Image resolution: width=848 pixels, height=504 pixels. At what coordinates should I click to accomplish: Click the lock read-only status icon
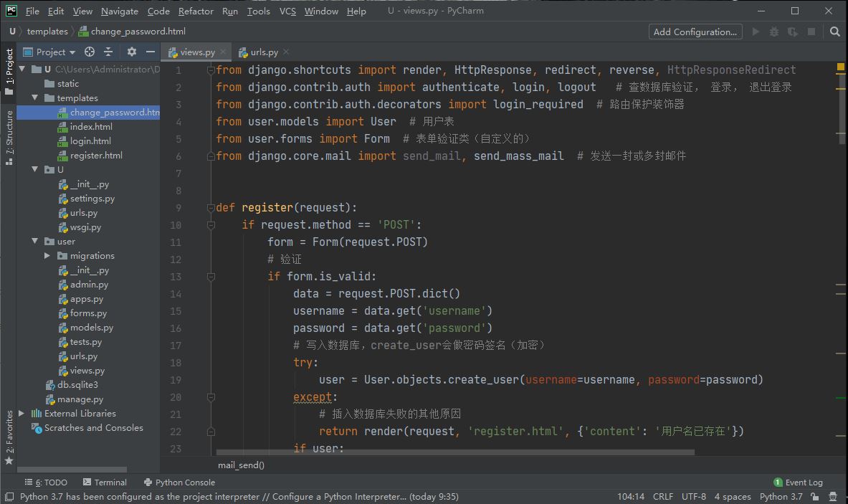click(814, 496)
